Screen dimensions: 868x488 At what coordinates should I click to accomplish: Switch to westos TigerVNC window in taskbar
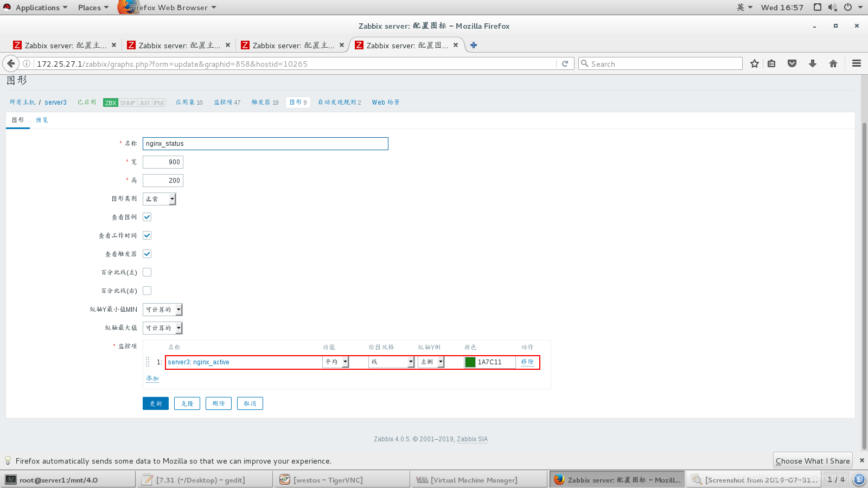click(x=343, y=480)
